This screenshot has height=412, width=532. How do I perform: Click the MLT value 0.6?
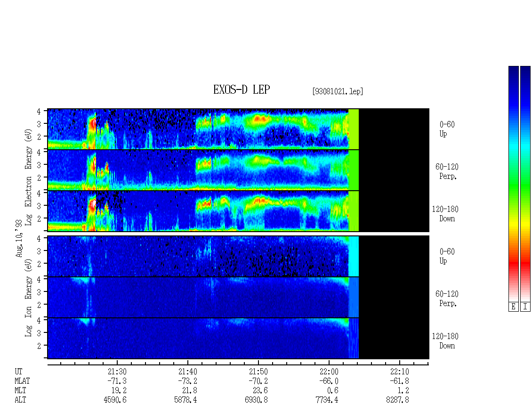333,391
